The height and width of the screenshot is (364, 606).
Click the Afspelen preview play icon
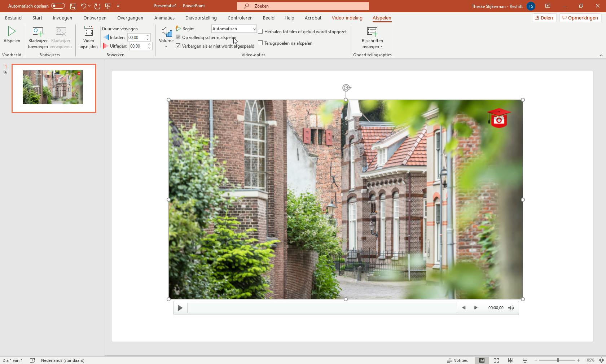[x=12, y=32]
